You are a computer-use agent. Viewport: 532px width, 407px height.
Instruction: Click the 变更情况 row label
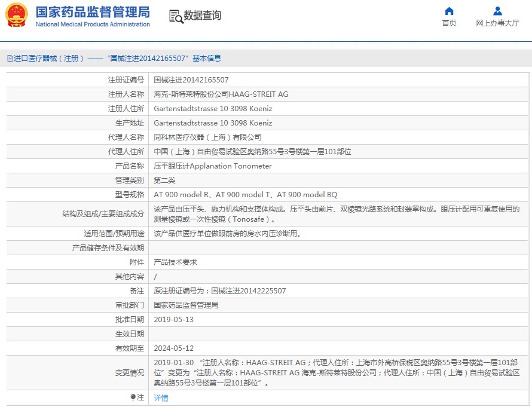(x=130, y=373)
